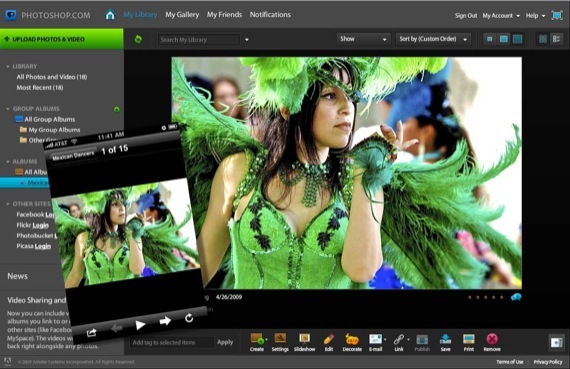This screenshot has height=369, width=570.
Task: Select the small thumbnail view icon
Action: [489, 39]
